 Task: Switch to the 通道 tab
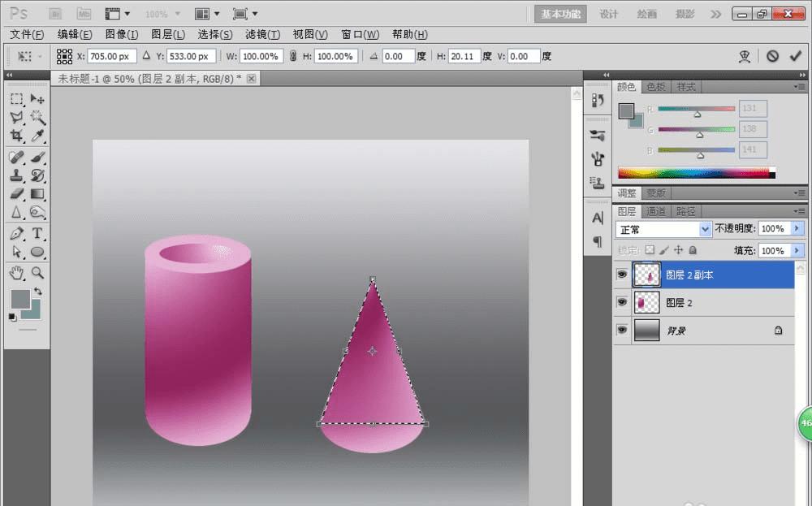(x=656, y=211)
